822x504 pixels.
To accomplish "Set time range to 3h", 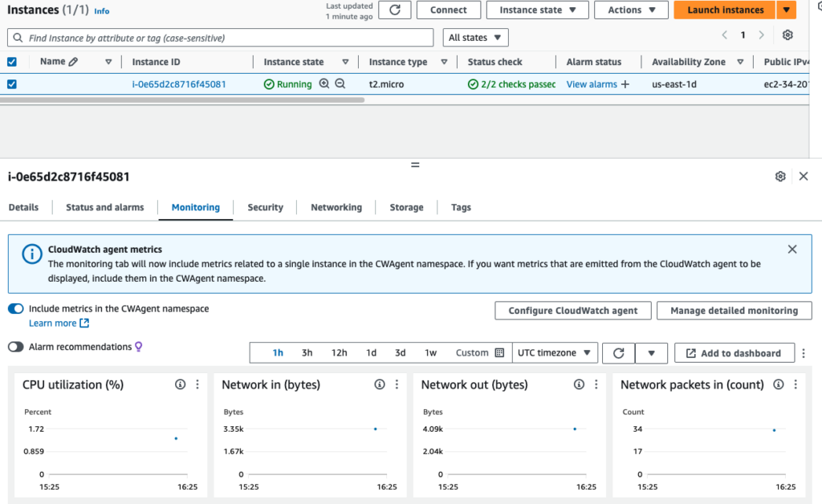I will click(307, 353).
